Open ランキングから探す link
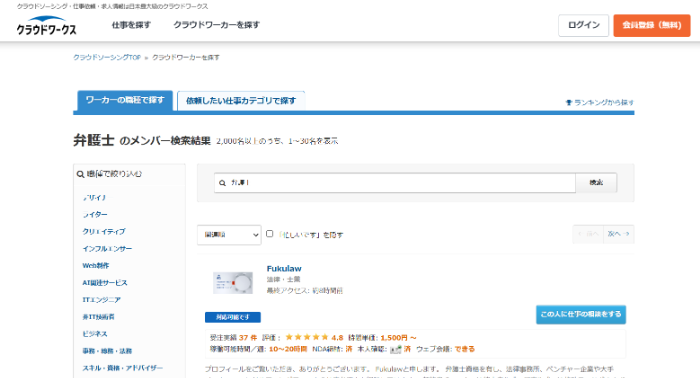700x378 pixels. pos(604,103)
